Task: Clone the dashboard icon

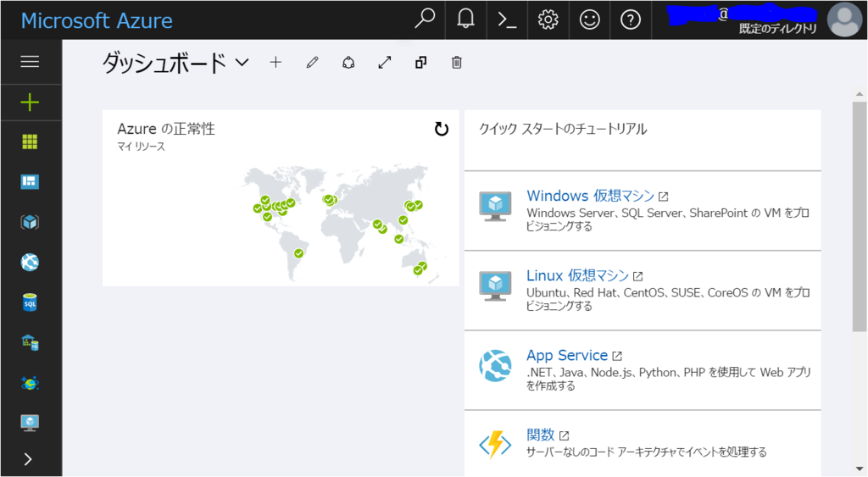Action: [x=420, y=63]
